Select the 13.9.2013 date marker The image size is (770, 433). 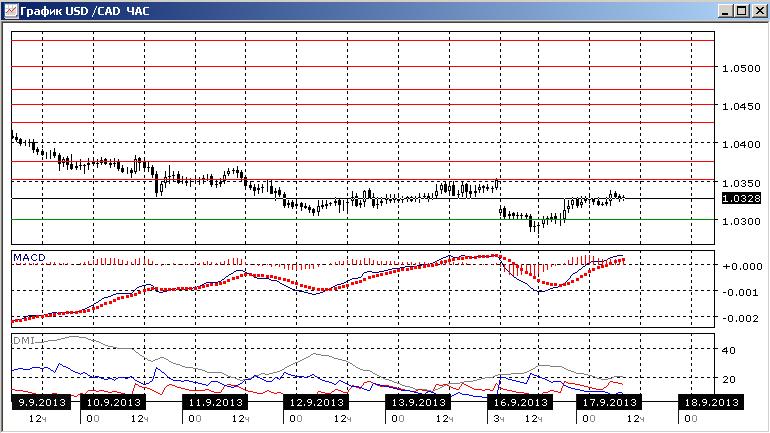pyautogui.click(x=418, y=403)
